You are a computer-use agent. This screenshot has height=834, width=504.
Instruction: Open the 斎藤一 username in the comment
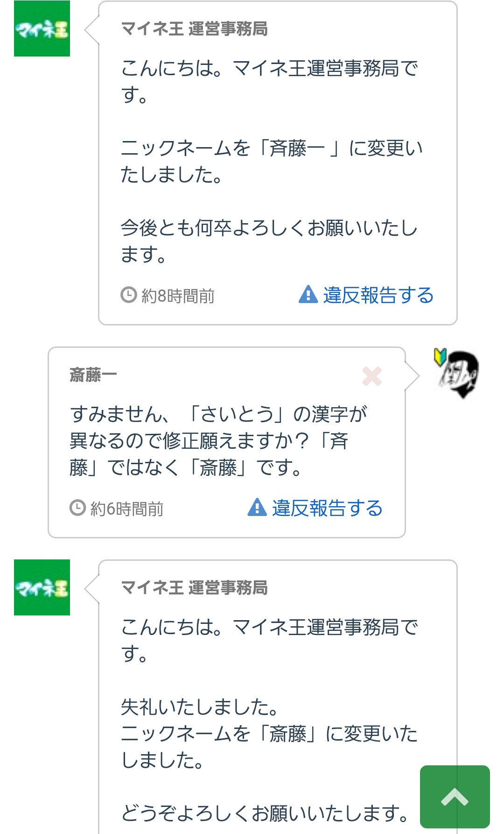(93, 375)
